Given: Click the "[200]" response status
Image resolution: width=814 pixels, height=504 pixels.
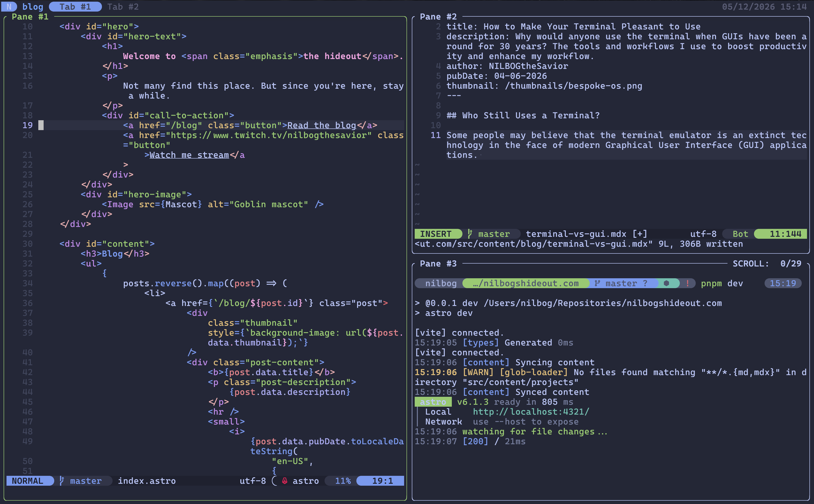Looking at the screenshot, I should tap(475, 441).
